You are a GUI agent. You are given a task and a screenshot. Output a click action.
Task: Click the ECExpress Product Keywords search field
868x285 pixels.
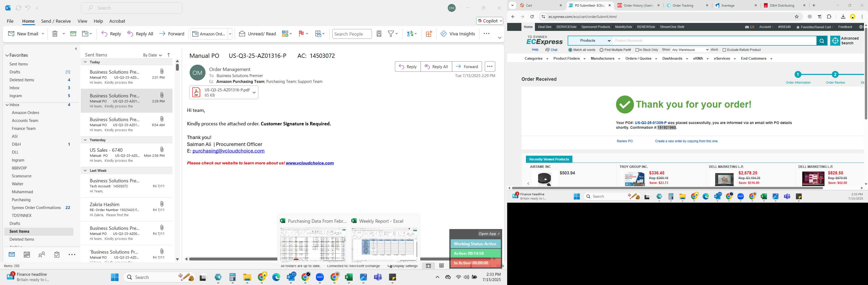pos(714,41)
